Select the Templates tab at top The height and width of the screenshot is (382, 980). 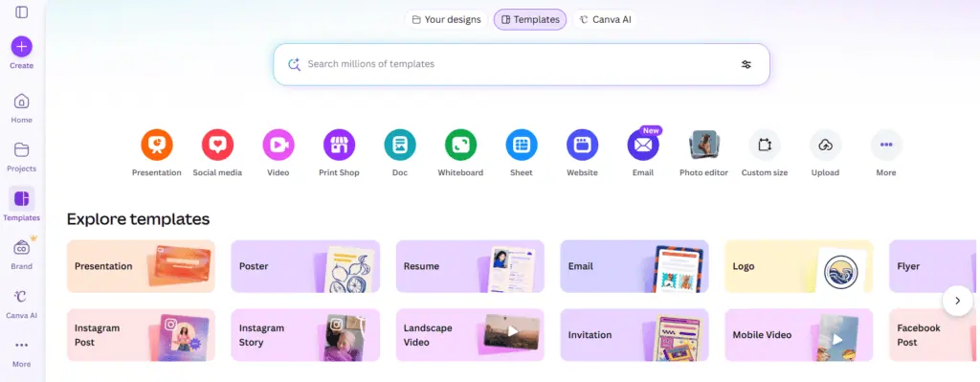coord(530,19)
